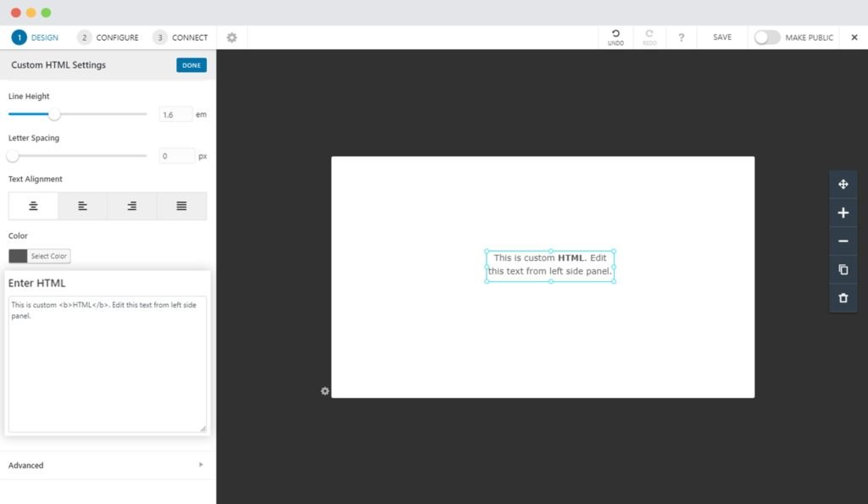Select center text alignment
This screenshot has width=868, height=504.
click(33, 206)
